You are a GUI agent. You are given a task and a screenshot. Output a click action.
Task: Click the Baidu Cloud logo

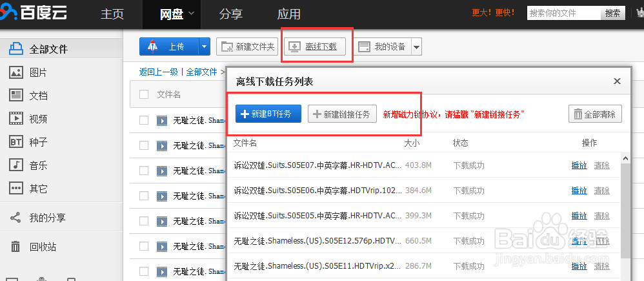tap(34, 12)
